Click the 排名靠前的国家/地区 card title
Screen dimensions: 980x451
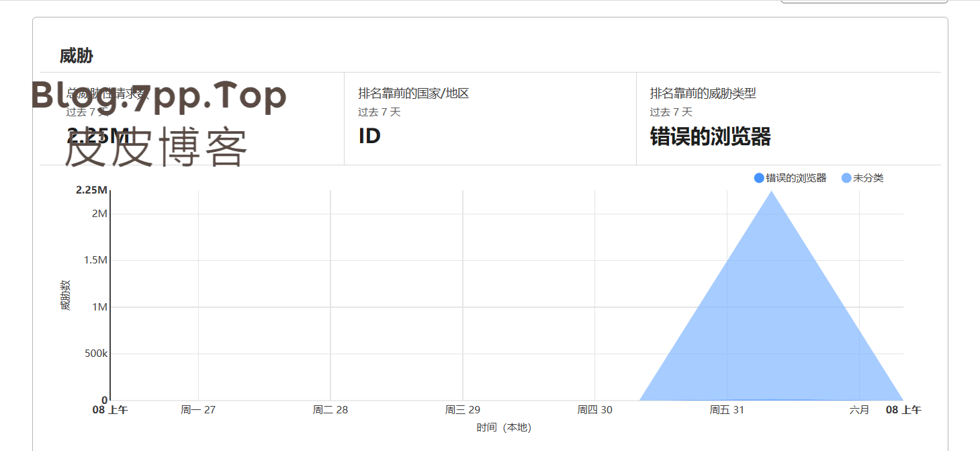413,93
